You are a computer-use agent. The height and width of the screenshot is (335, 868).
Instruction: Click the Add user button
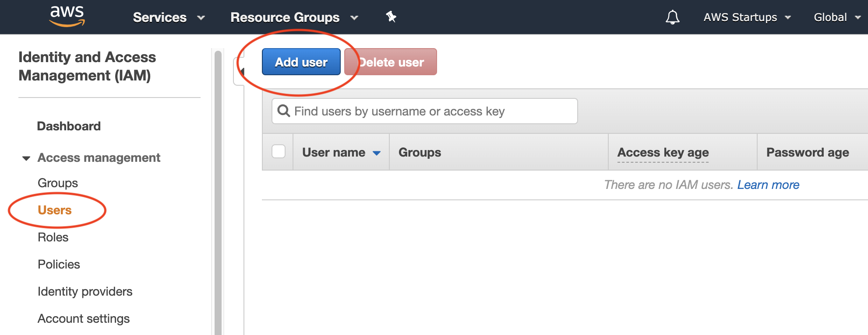301,62
